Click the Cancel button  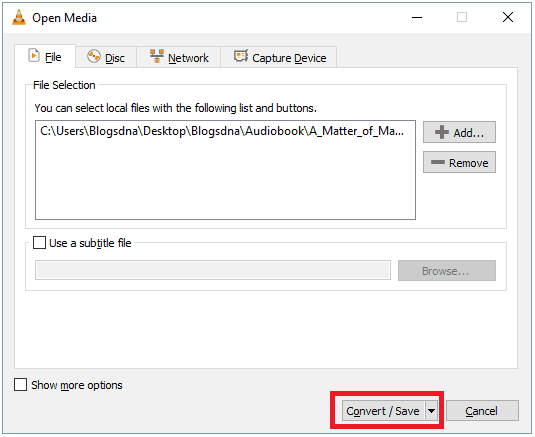point(482,410)
